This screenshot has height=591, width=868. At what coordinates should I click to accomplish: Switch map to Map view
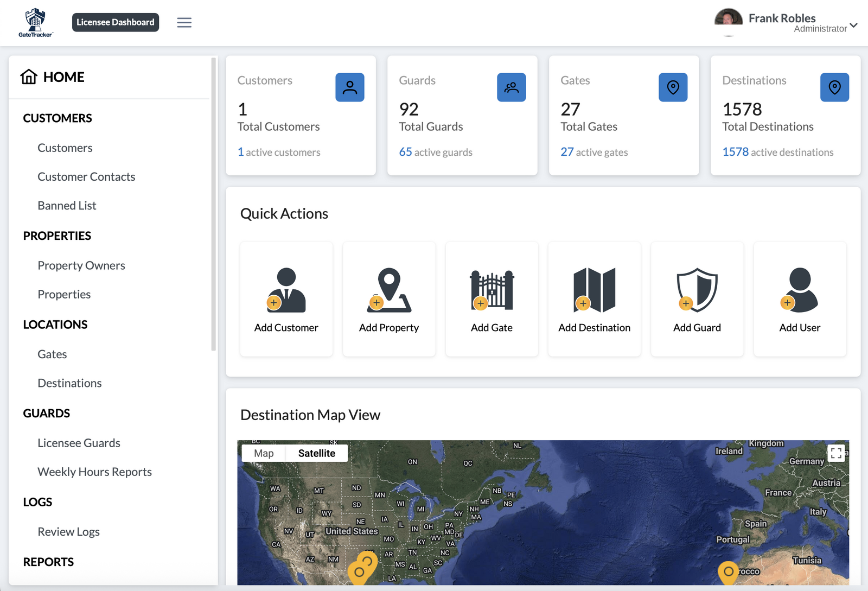click(264, 453)
